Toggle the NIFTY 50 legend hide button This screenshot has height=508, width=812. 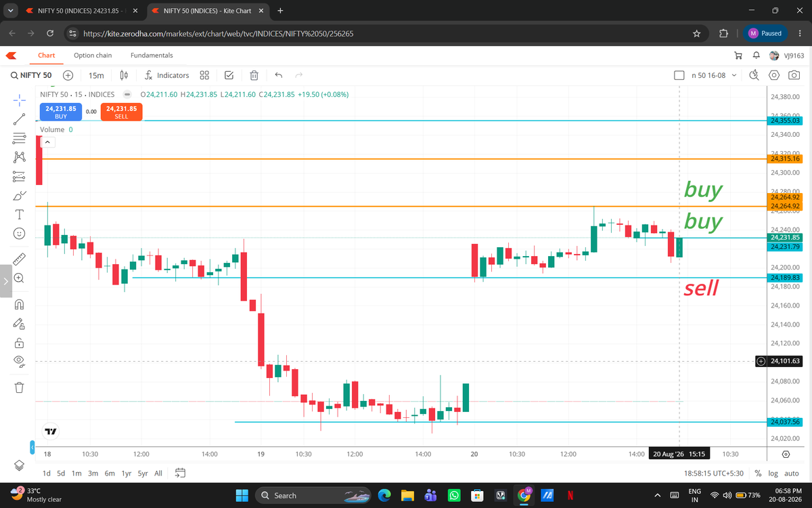point(127,94)
